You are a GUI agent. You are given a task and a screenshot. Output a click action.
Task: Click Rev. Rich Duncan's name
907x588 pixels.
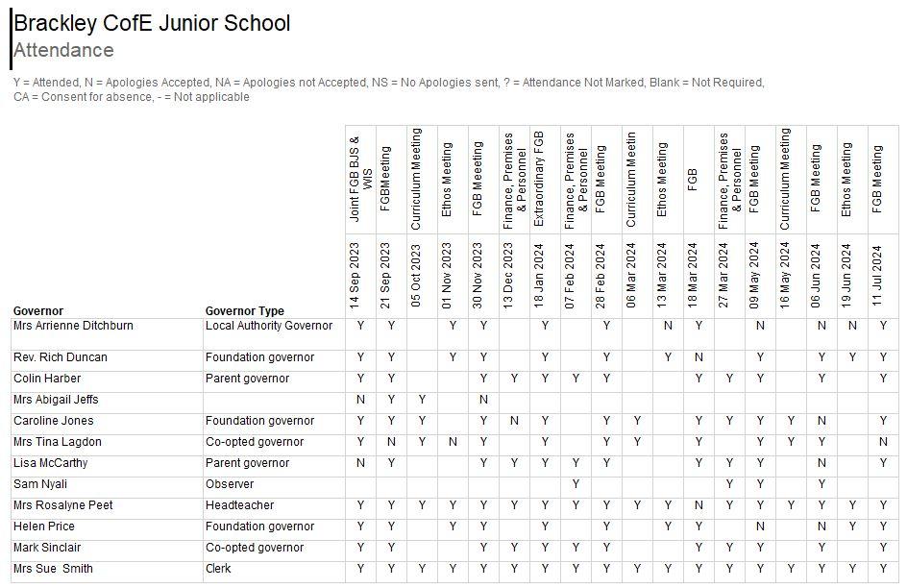(x=61, y=357)
